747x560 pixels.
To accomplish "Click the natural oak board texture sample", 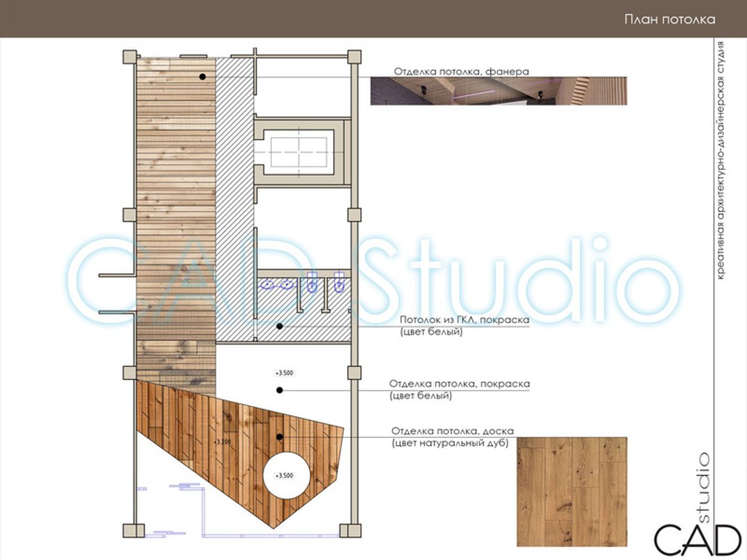I will 572,492.
